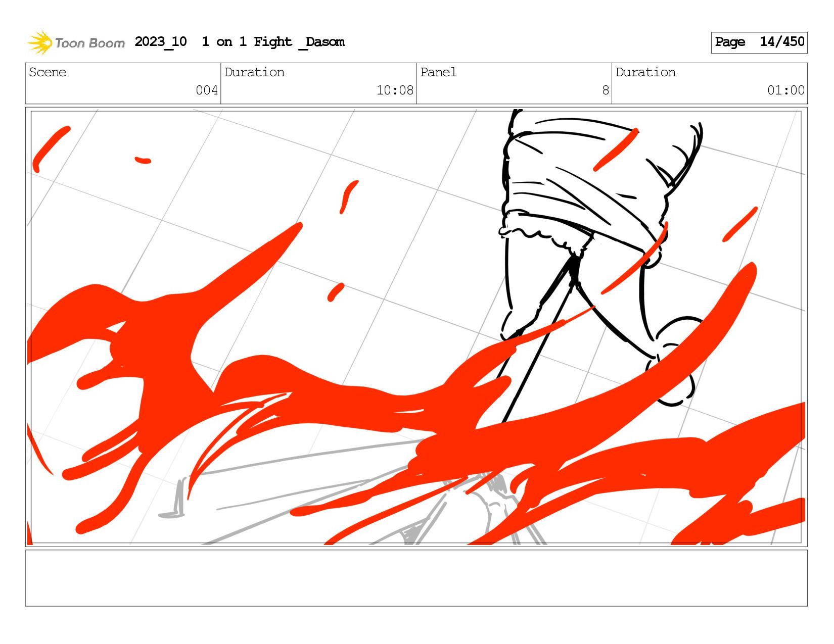Image resolution: width=834 pixels, height=644 pixels.
Task: Click the scene duration value 10:08
Action: click(395, 90)
